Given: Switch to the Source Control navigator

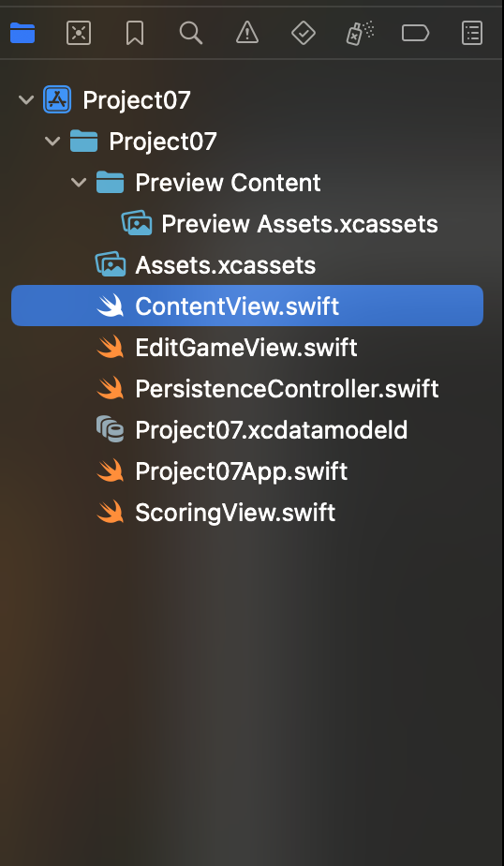Looking at the screenshot, I should point(79,34).
